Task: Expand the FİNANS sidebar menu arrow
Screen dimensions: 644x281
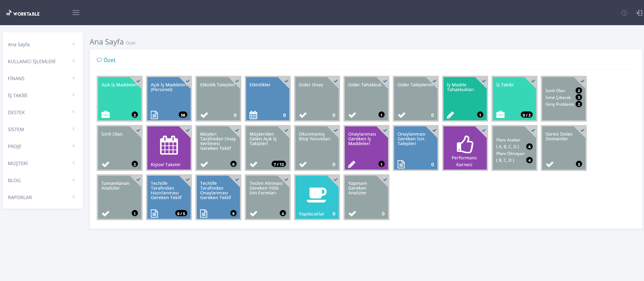Action: (74, 78)
